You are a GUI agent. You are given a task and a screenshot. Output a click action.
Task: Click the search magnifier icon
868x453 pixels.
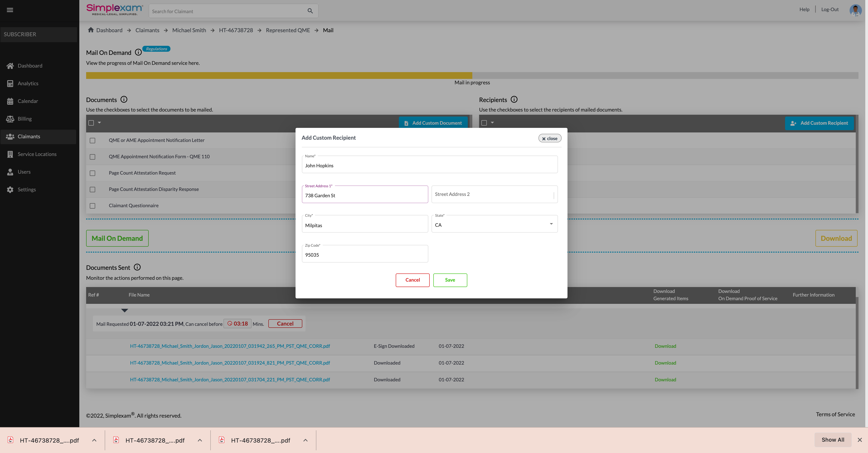click(310, 11)
